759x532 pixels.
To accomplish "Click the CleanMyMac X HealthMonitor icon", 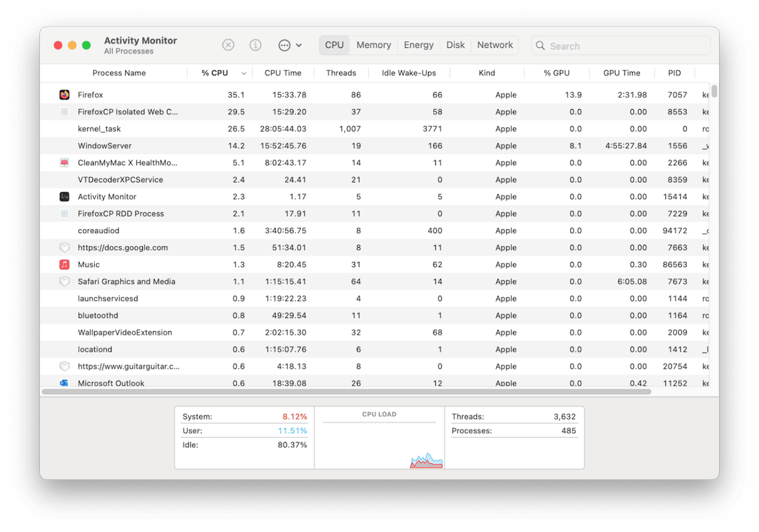I will tap(64, 163).
